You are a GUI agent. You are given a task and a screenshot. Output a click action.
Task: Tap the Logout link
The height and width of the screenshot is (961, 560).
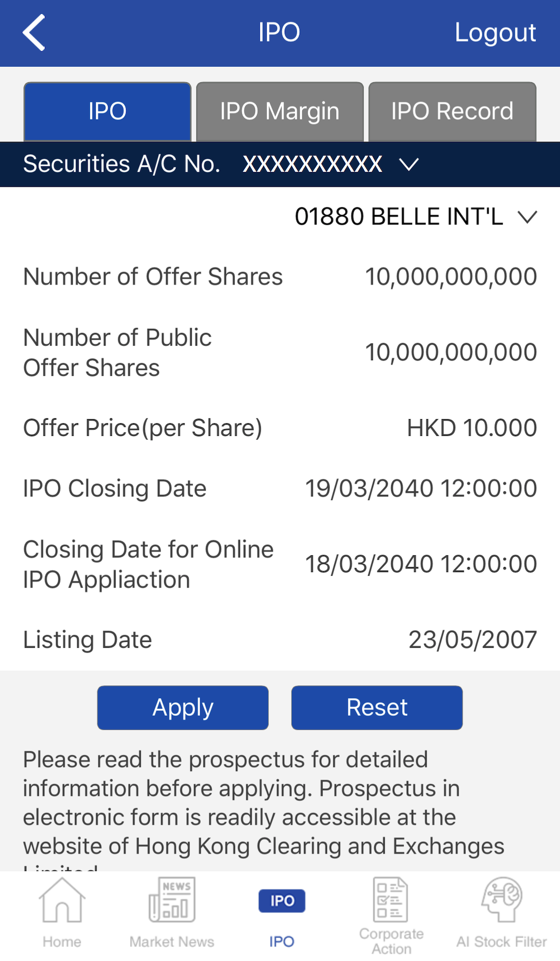pyautogui.click(x=495, y=33)
